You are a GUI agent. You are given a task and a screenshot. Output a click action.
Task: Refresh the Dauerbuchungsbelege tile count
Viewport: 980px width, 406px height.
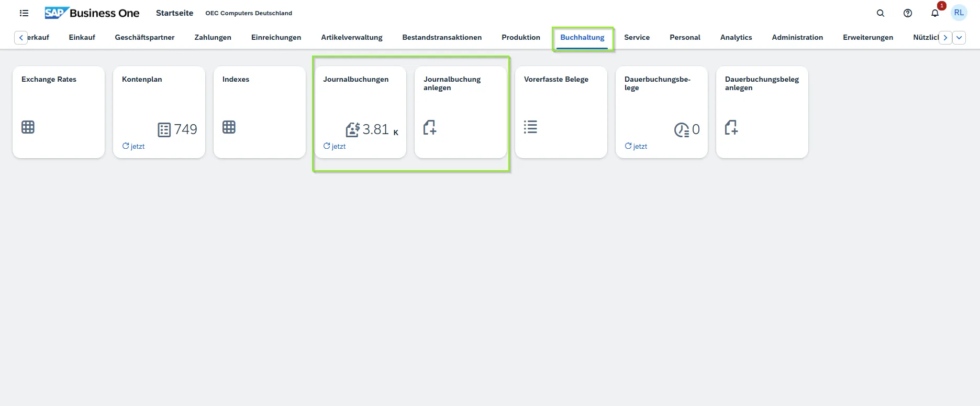coord(636,146)
